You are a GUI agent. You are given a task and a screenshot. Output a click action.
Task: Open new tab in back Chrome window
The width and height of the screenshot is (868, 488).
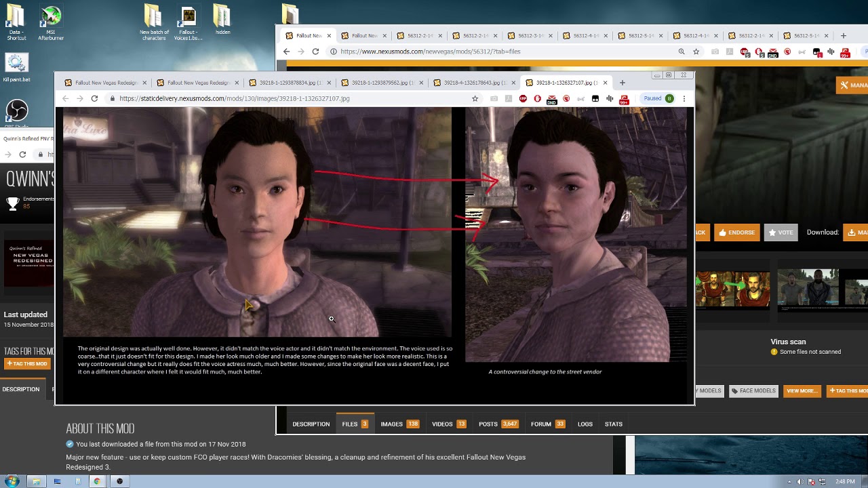coord(843,36)
